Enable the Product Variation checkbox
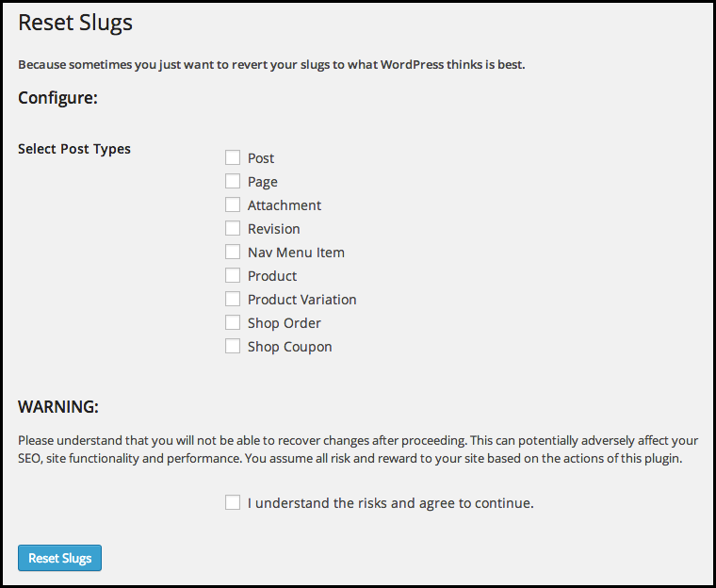The width and height of the screenshot is (716, 588). coord(233,299)
